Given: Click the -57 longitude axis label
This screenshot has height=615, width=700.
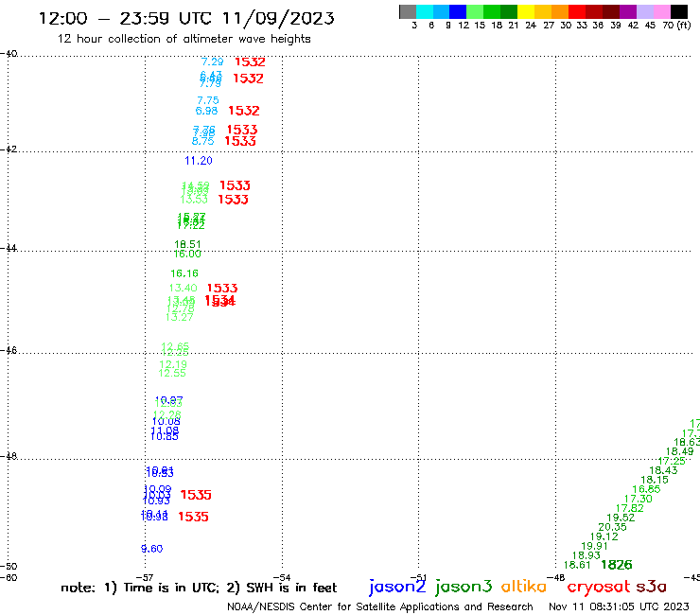Looking at the screenshot, I should tap(145, 577).
